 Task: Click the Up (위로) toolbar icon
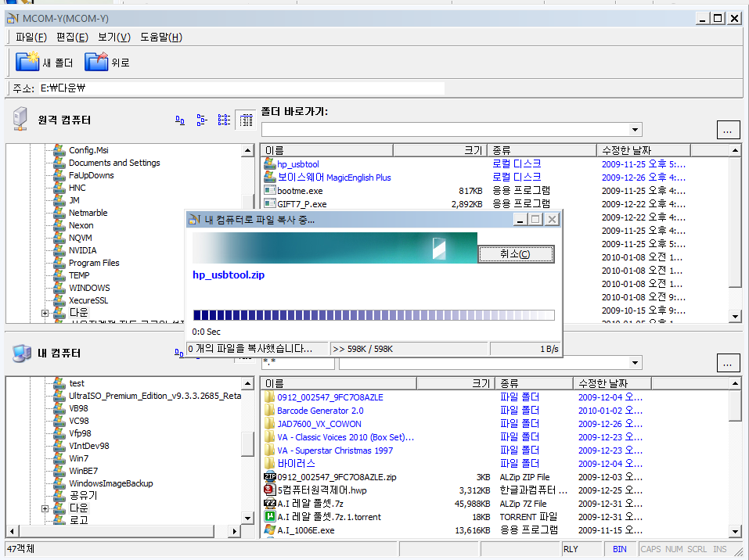tap(95, 62)
